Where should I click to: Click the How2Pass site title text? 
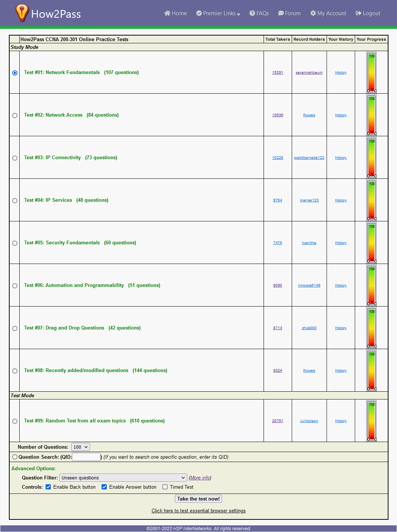[x=56, y=14]
